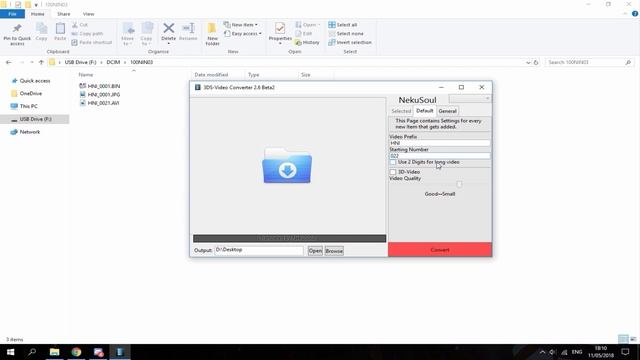Click Select none in ribbon
The image size is (640, 360).
click(x=346, y=34)
